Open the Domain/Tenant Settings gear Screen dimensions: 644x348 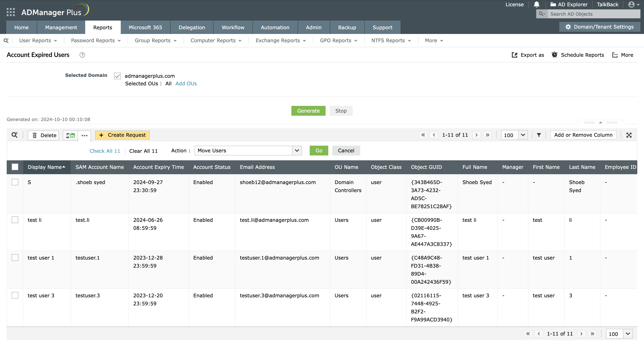coord(600,27)
